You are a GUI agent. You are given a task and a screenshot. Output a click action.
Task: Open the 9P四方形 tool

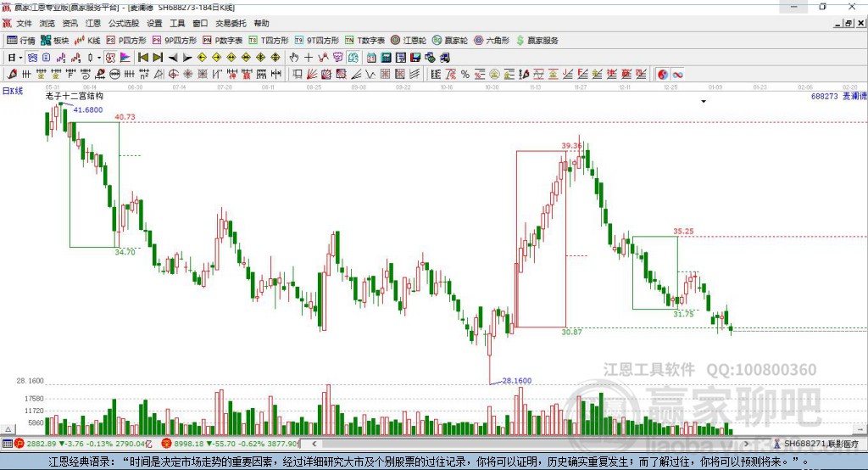click(175, 41)
